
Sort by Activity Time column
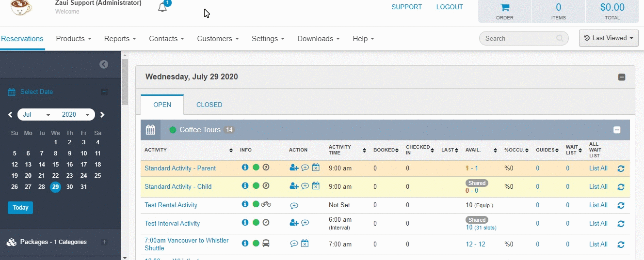coord(365,150)
